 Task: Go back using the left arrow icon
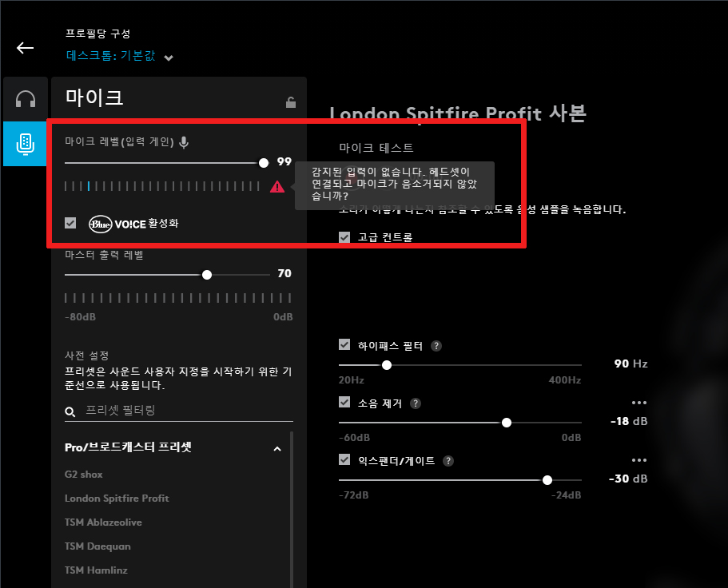coord(25,48)
